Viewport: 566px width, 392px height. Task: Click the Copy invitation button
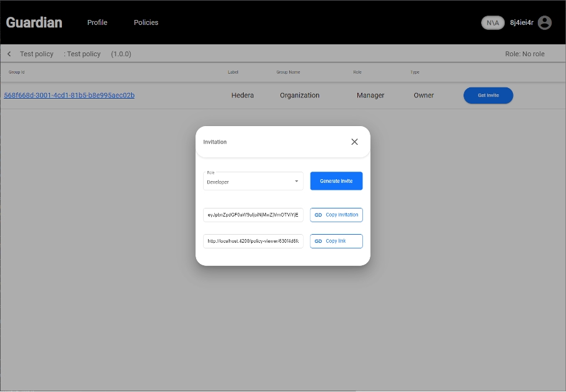336,215
